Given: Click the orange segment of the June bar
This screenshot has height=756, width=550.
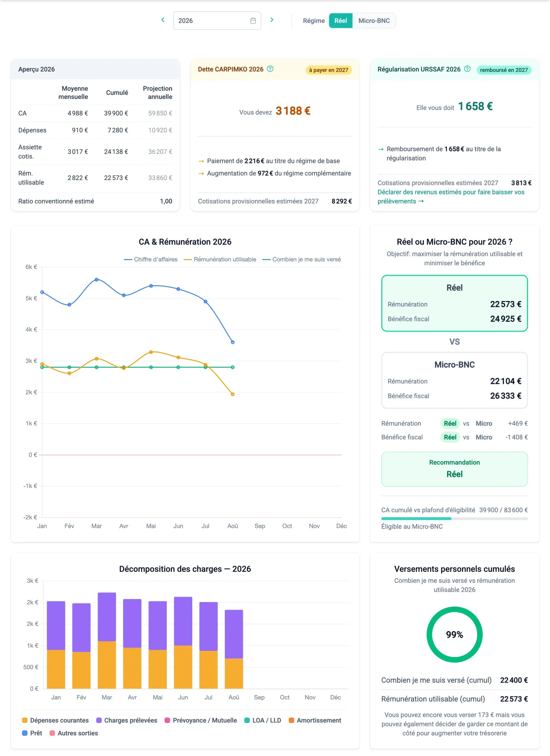Looking at the screenshot, I should pos(183,667).
